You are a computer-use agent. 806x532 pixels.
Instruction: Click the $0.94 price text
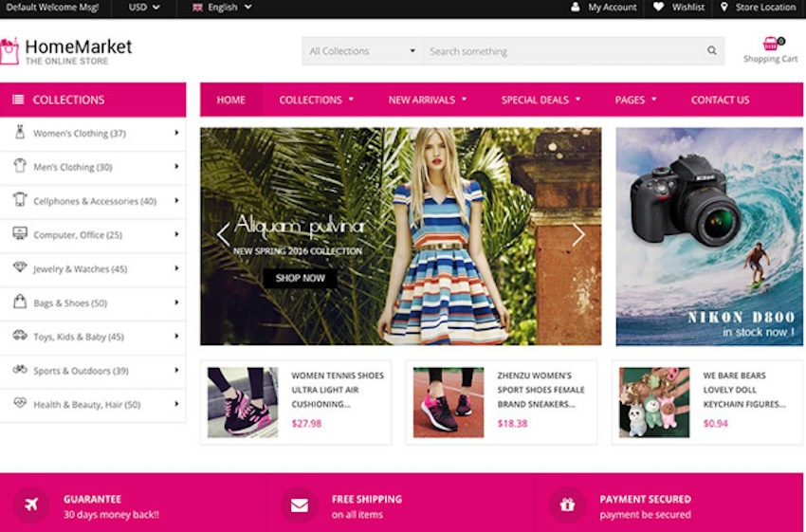(x=716, y=424)
